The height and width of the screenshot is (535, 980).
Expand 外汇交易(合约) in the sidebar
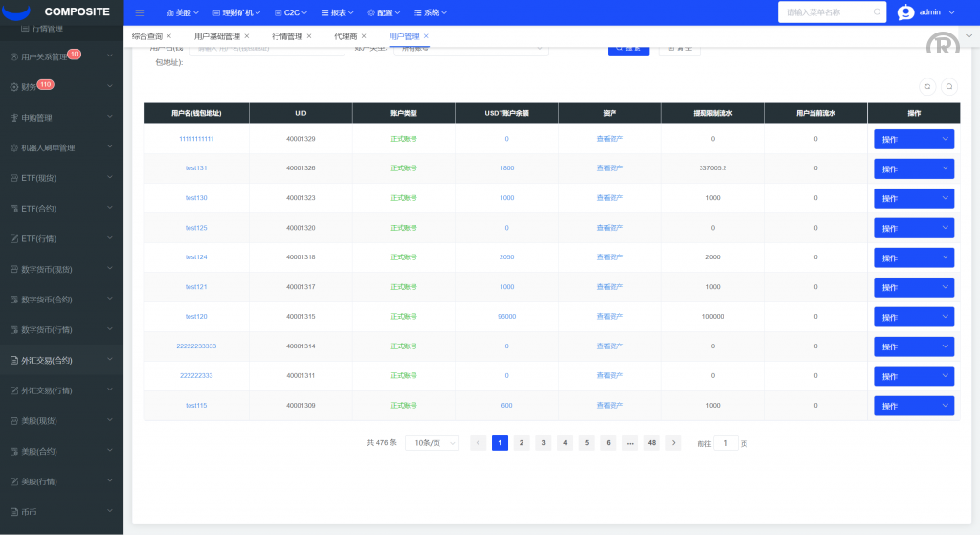tap(61, 361)
